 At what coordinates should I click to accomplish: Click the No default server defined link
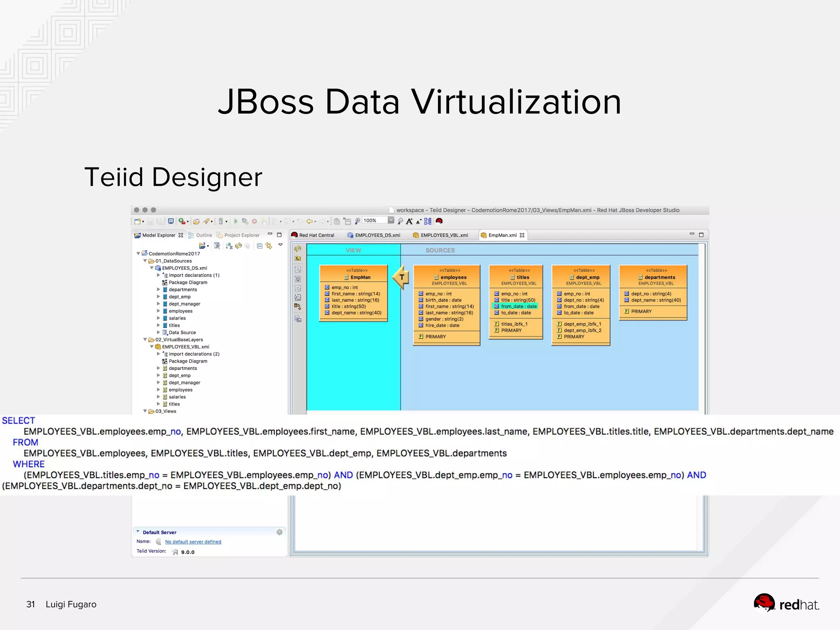click(x=193, y=542)
